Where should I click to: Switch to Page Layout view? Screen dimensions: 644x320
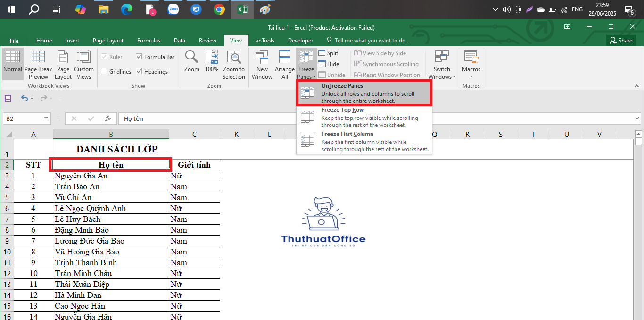(63, 64)
